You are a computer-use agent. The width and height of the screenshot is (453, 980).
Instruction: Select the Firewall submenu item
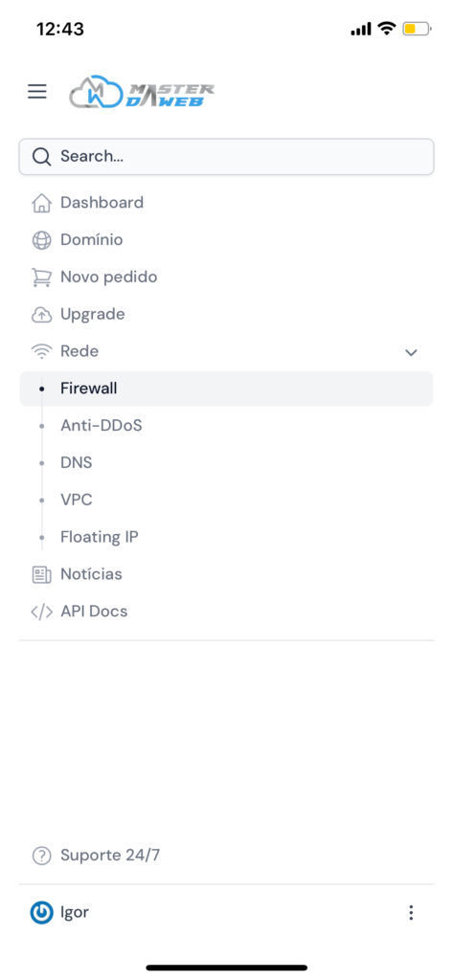[x=226, y=389]
